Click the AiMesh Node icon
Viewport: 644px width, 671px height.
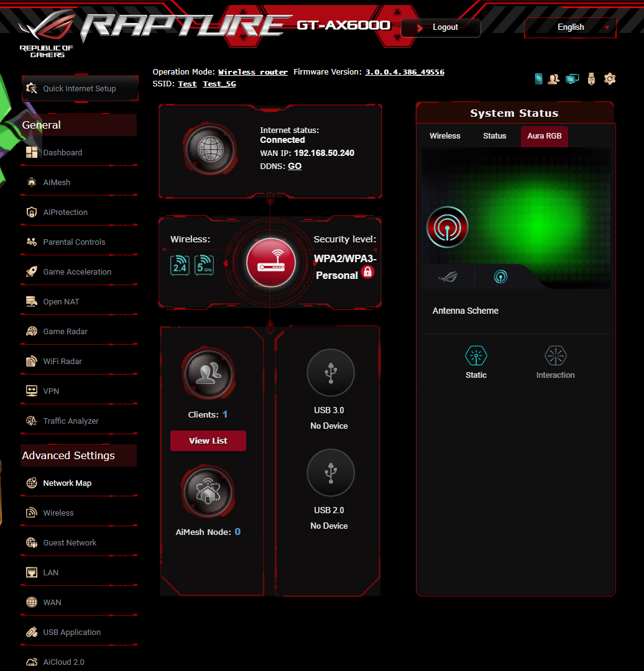(208, 491)
